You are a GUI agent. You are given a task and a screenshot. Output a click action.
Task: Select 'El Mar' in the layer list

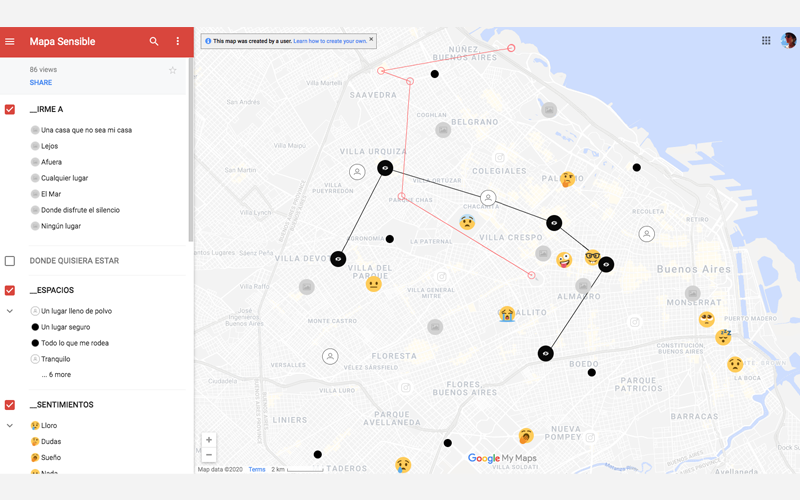(51, 194)
